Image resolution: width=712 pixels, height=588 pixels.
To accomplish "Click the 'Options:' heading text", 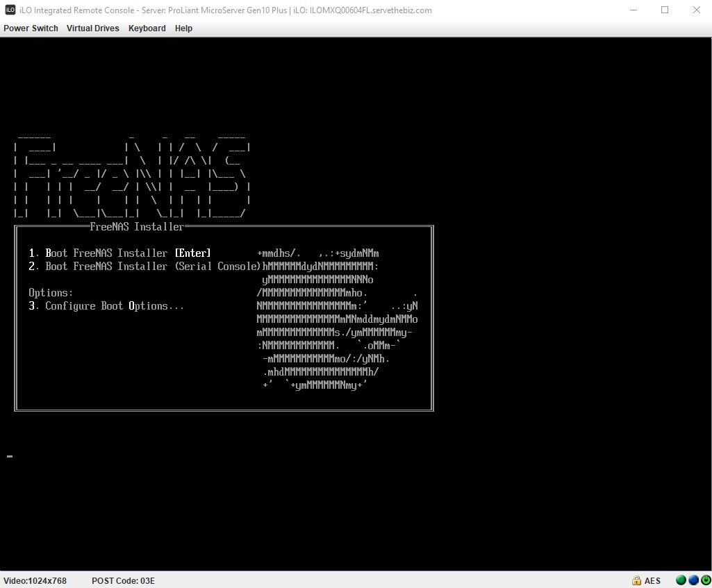I will click(x=51, y=293).
